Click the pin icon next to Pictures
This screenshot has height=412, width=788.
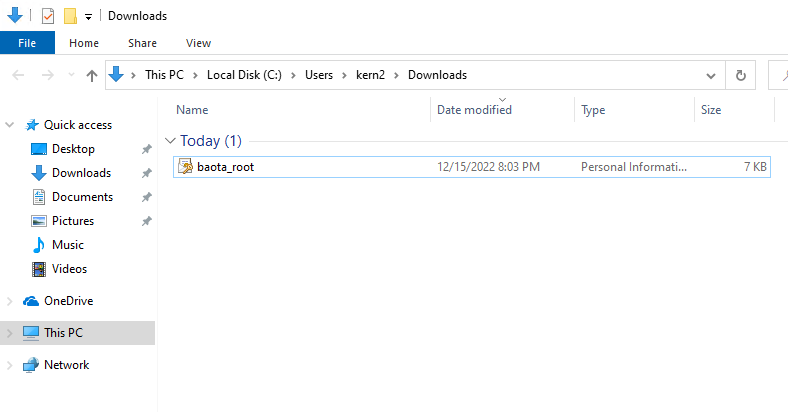pos(146,222)
